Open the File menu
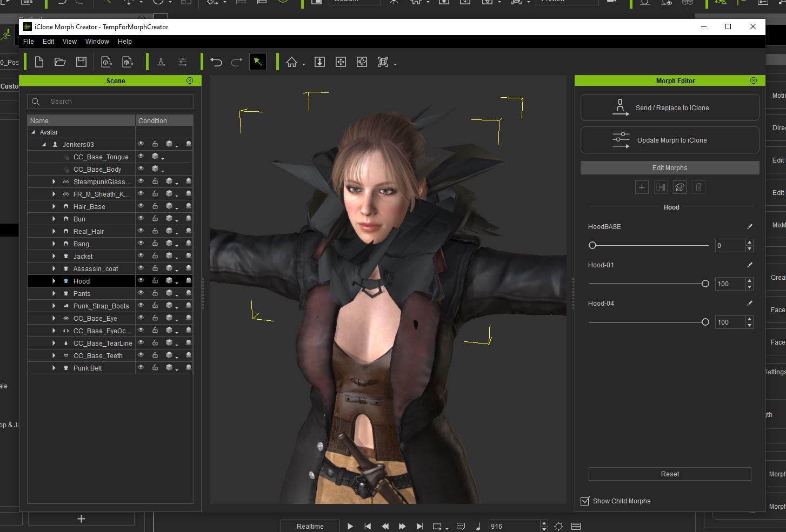The width and height of the screenshot is (786, 532). (29, 42)
